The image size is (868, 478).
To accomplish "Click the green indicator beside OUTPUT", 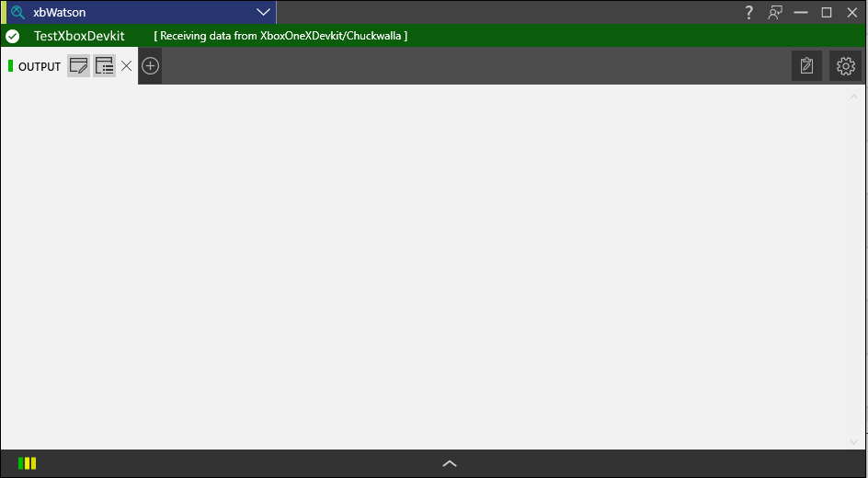I will [x=10, y=66].
